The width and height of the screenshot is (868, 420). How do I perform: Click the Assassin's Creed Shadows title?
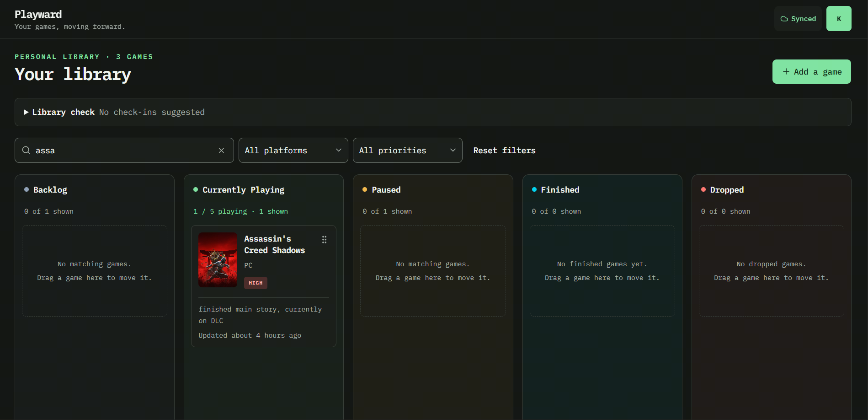click(274, 244)
